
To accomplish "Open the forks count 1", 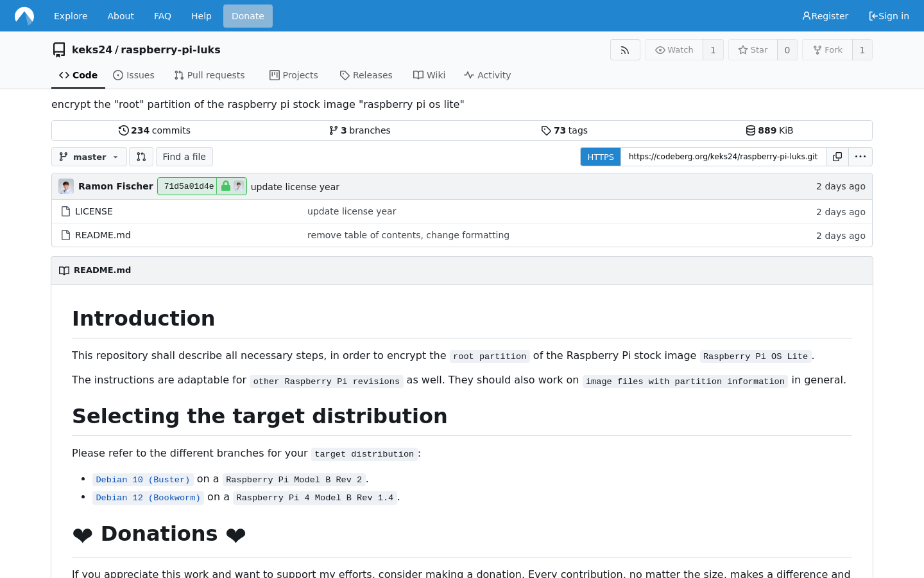I will point(862,50).
